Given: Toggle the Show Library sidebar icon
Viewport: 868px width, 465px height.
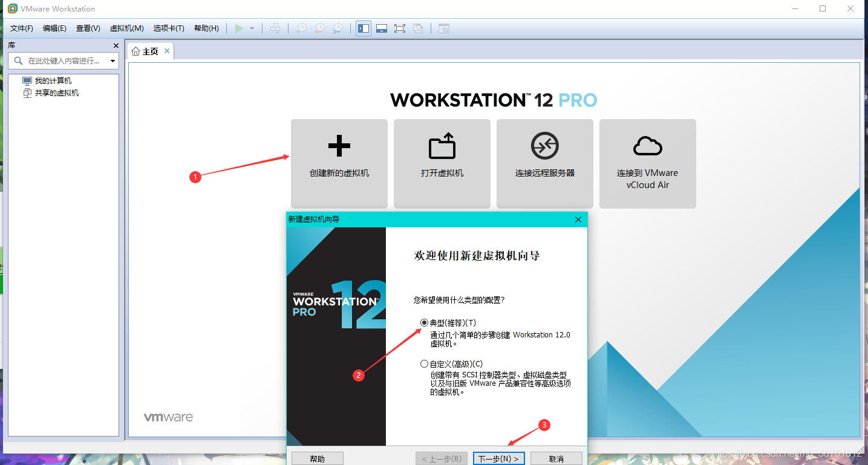Looking at the screenshot, I should (364, 28).
